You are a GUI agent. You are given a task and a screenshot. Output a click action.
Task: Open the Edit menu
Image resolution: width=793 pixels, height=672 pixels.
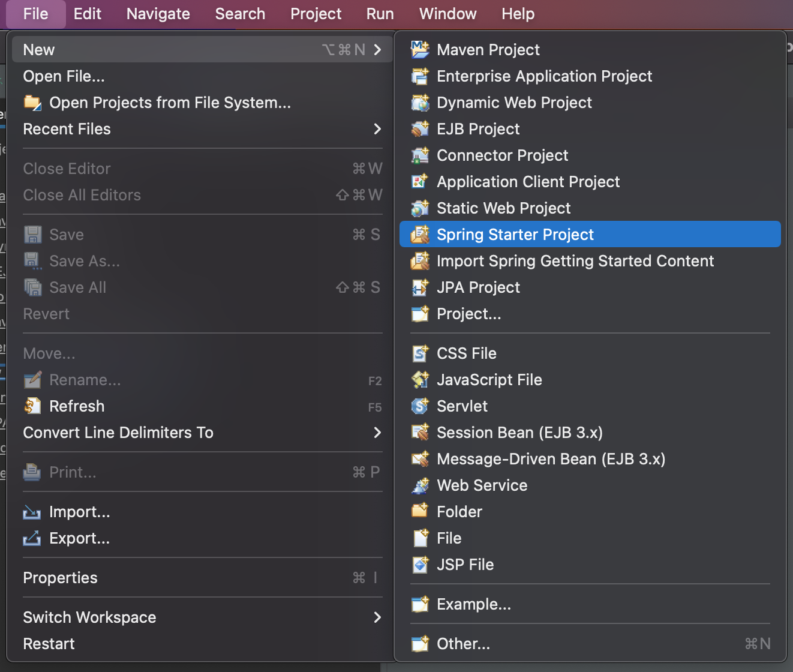point(88,13)
